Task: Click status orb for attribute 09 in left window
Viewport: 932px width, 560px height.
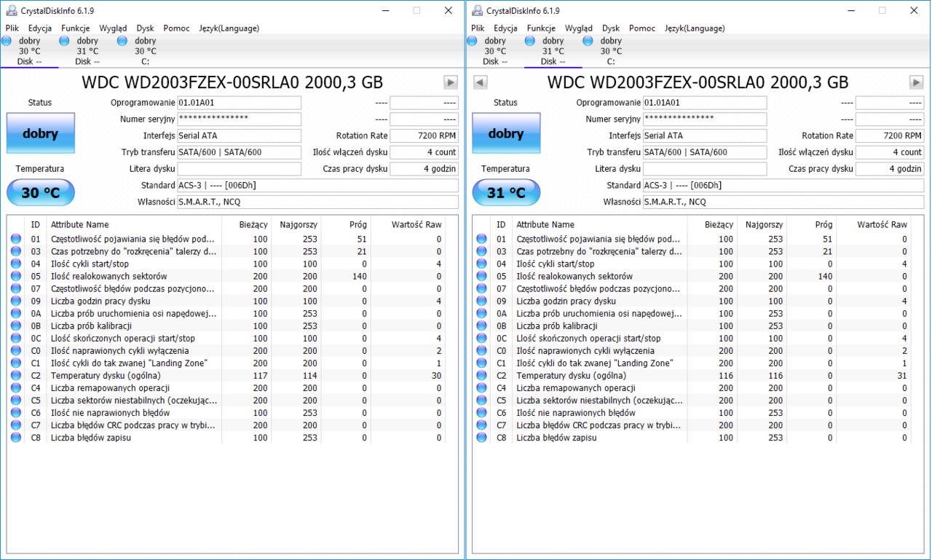Action: 16,301
